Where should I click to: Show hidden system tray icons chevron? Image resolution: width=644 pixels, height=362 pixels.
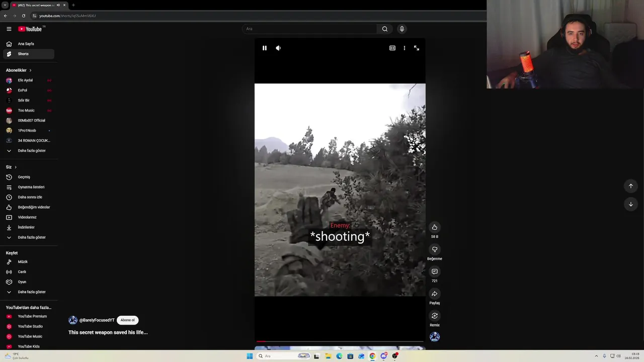coord(596,356)
